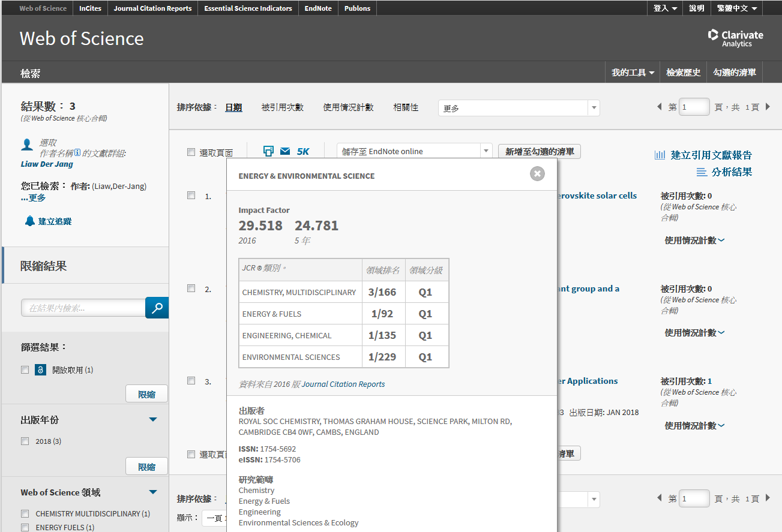Screen dimensions: 782x532
Task: Check the CHEMISTRY MULTIDISCIPLINARY checkbox
Action: (x=25, y=513)
